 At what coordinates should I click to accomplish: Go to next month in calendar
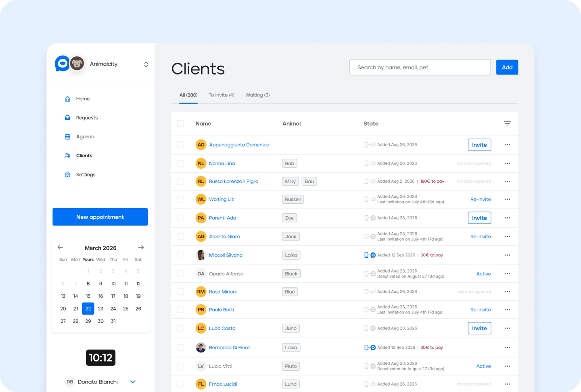coord(141,248)
